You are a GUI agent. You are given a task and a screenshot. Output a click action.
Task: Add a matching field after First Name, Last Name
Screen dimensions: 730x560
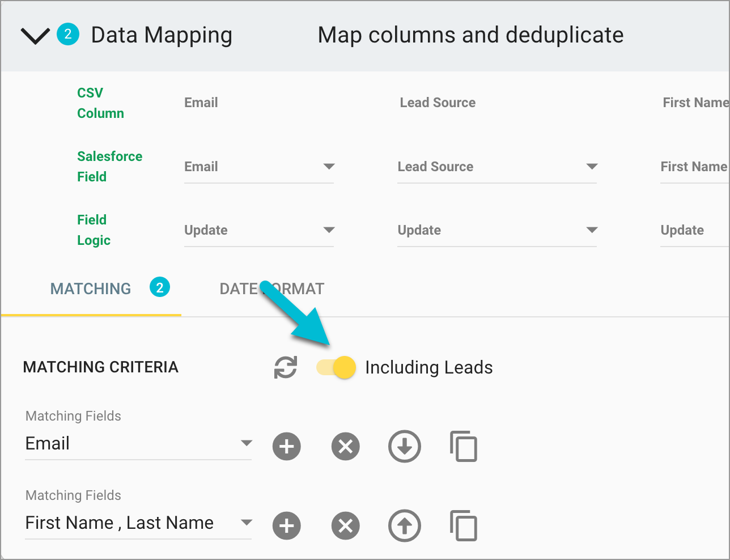point(286,525)
